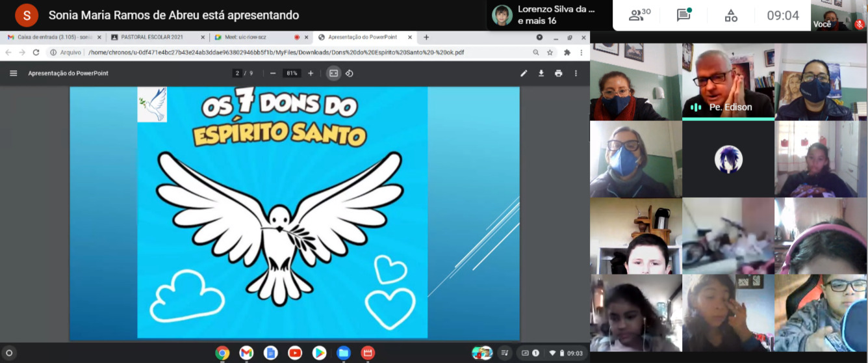Bookmark this page with the star
The width and height of the screenshot is (868, 363).
tap(550, 53)
